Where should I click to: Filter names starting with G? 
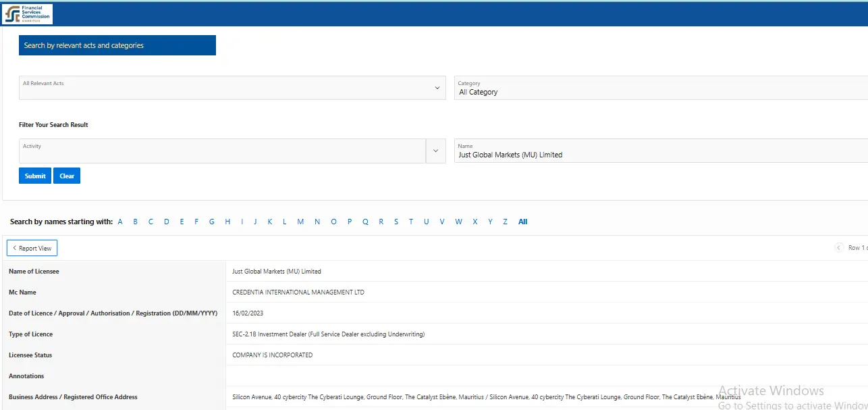pos(212,222)
